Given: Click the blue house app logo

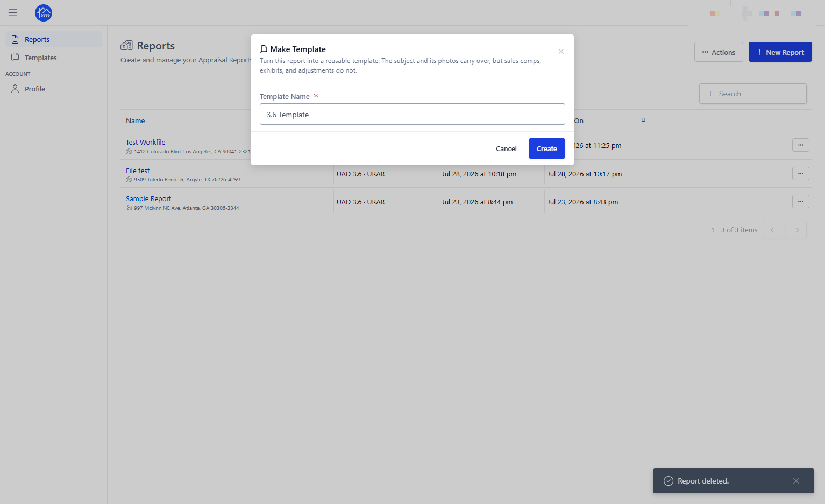Looking at the screenshot, I should [x=44, y=13].
